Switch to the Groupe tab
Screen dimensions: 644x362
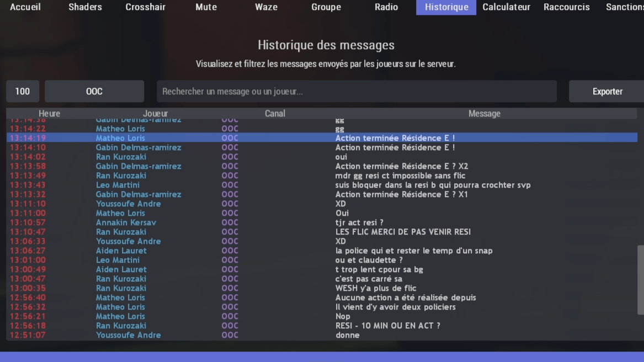point(326,7)
